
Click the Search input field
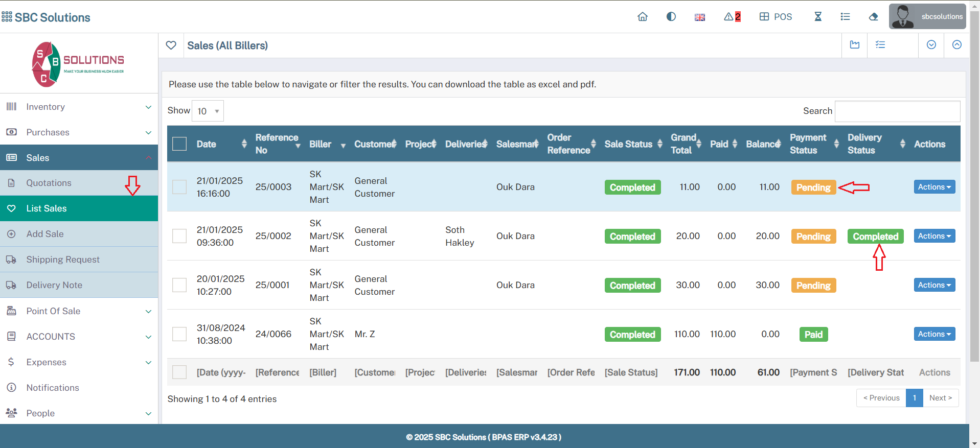(897, 111)
